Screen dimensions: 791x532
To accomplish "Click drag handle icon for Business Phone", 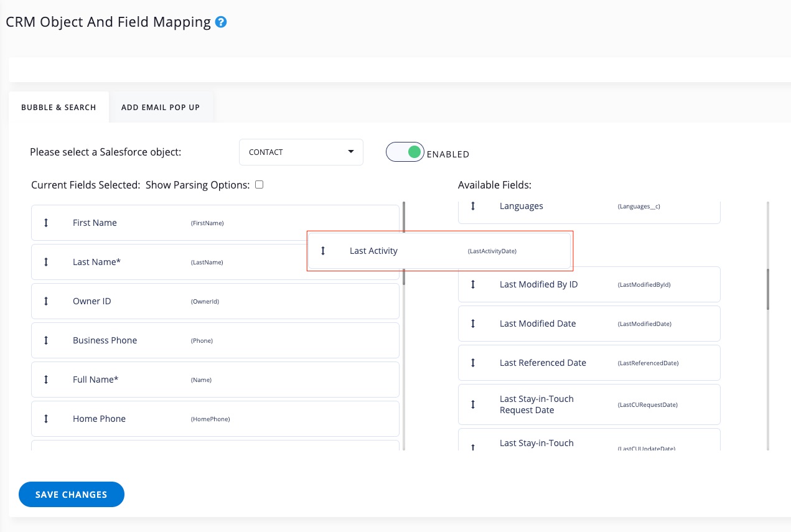I will 46,340.
